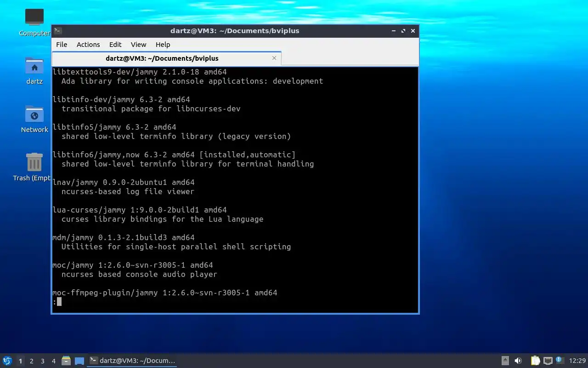Select the dartz@VM3 terminal tab
Image resolution: width=588 pixels, height=368 pixels.
click(162, 58)
